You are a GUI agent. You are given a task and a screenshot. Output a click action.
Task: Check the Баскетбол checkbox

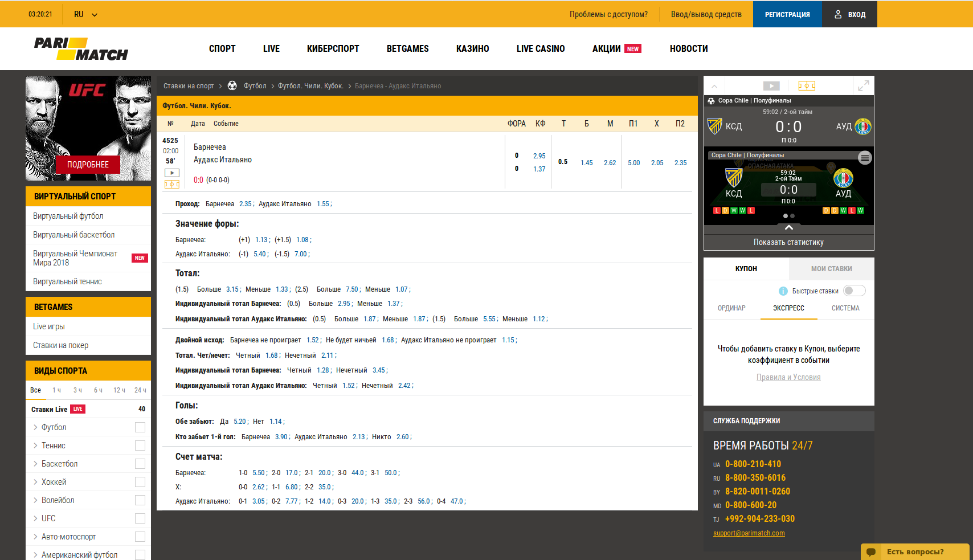140,464
